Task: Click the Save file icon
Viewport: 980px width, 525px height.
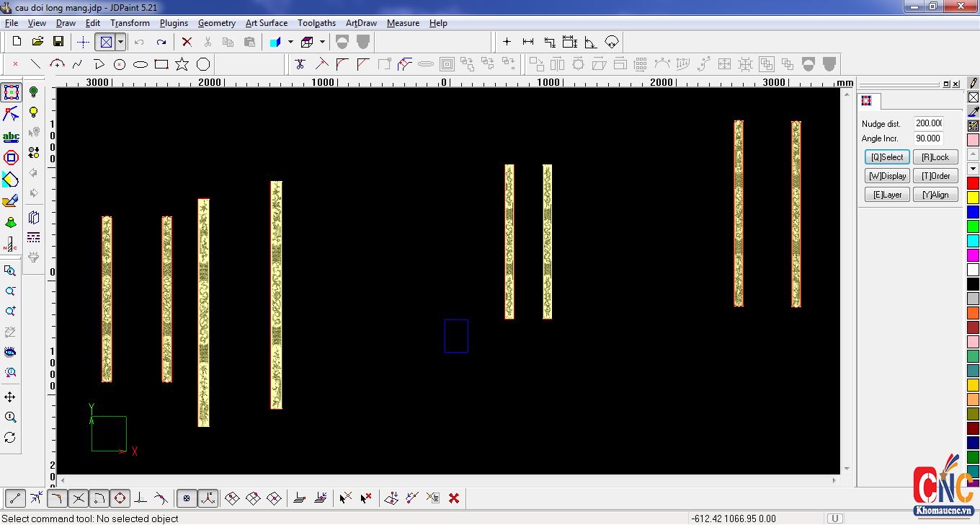Action: pyautogui.click(x=58, y=42)
